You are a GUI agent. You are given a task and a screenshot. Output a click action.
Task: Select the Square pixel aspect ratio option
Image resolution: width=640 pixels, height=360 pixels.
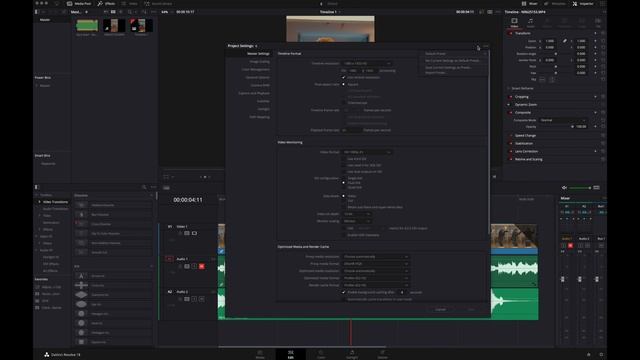[343, 84]
